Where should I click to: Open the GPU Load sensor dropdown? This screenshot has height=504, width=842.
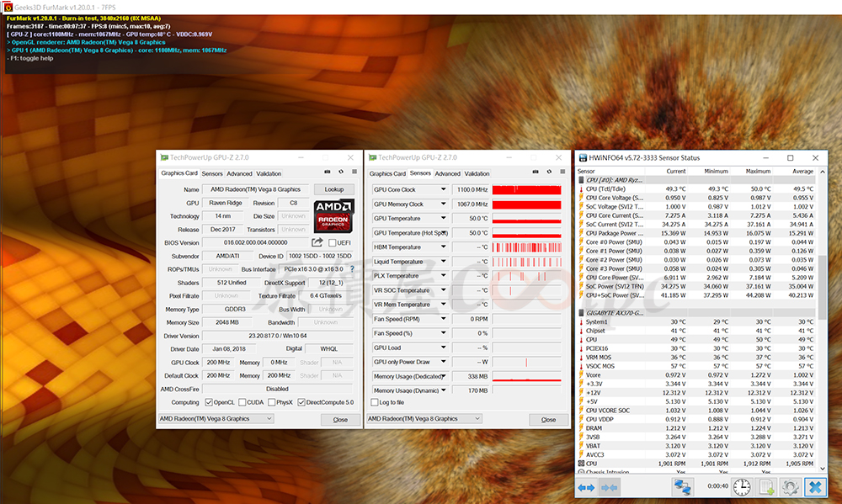[443, 347]
